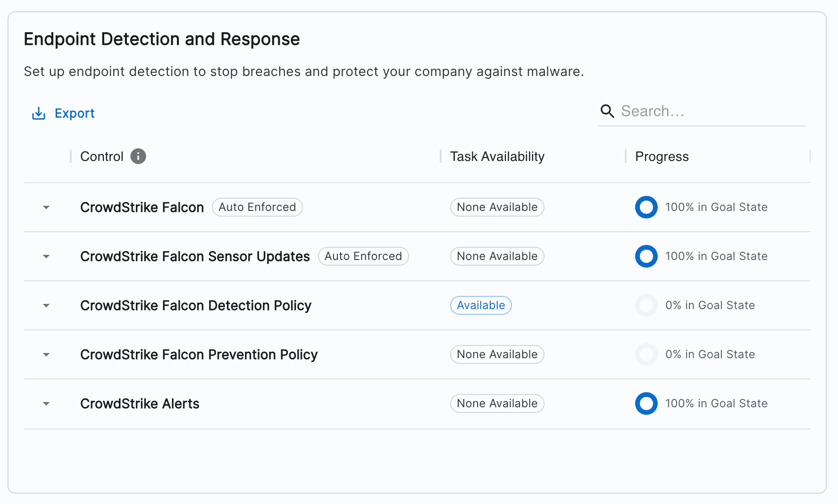This screenshot has width=838, height=504.
Task: Click the Control info icon
Action: point(138,156)
